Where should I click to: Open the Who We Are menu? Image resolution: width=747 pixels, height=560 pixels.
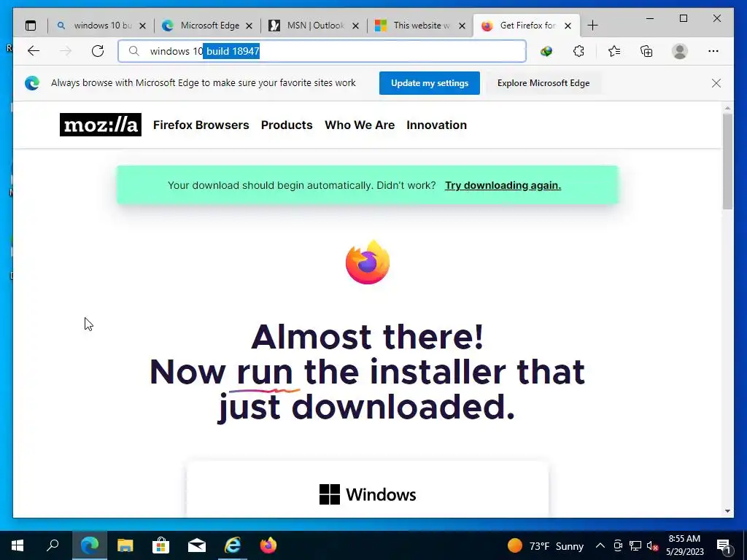360,125
